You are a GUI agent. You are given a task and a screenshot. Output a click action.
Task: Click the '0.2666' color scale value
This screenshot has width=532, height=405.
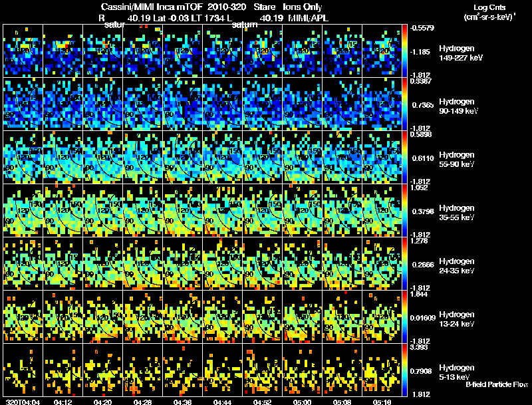click(423, 265)
